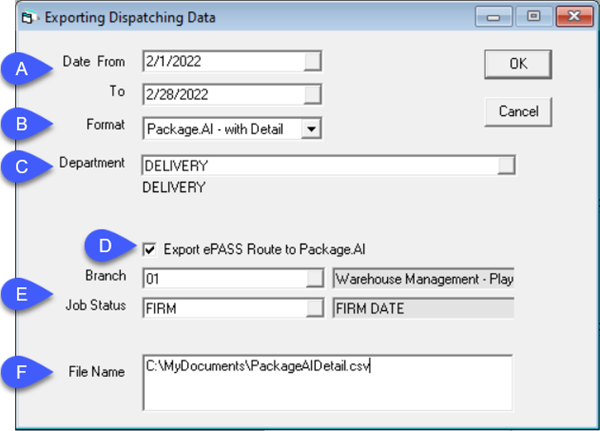Click the OK button
Viewport: 600px width, 431px height.
click(x=518, y=64)
